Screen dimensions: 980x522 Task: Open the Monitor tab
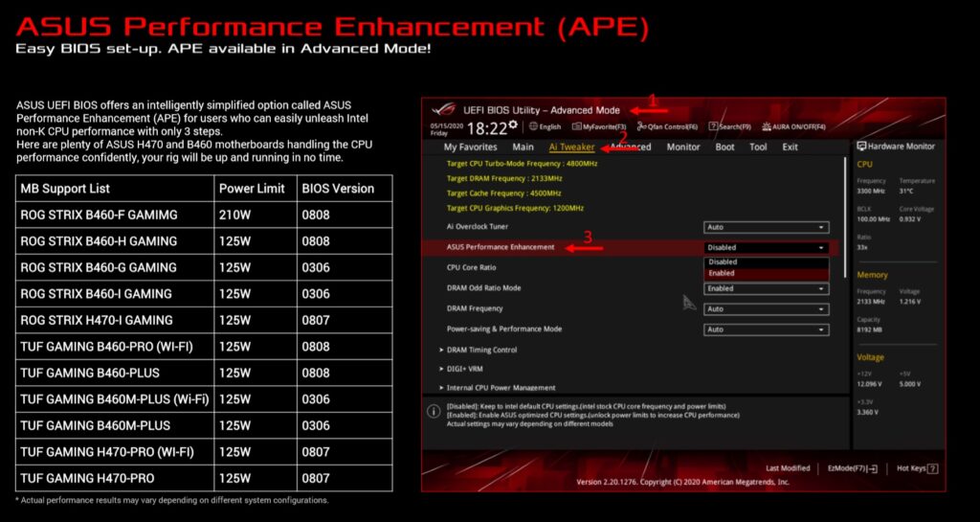(683, 147)
